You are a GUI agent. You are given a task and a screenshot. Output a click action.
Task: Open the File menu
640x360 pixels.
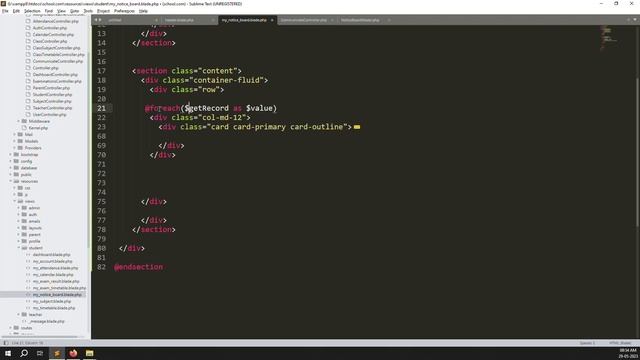5,11
